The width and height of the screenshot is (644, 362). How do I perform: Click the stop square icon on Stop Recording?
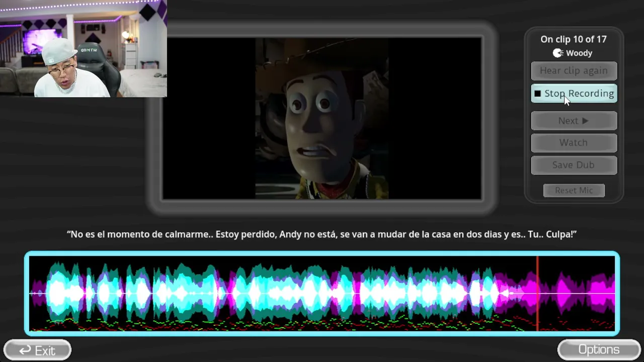pos(537,94)
